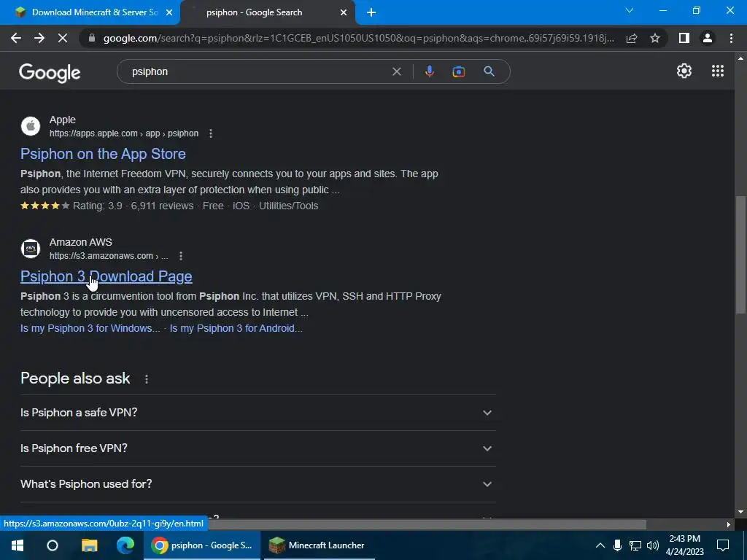Image resolution: width=747 pixels, height=560 pixels.
Task: Click scrollbar down arrow
Action: (740, 512)
